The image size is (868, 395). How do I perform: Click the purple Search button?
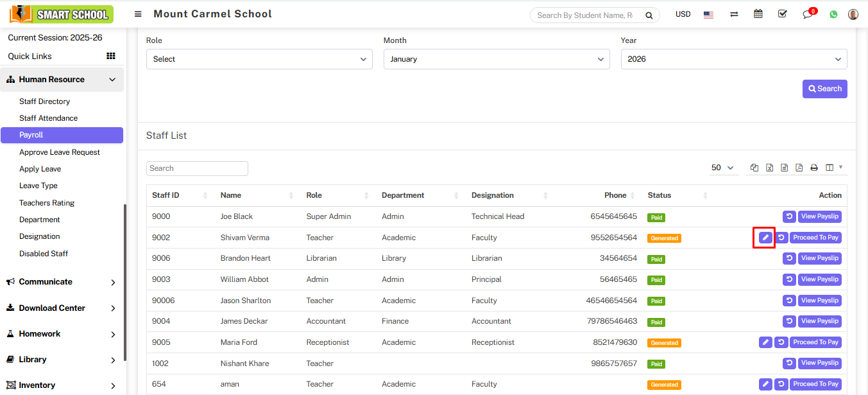[824, 89]
